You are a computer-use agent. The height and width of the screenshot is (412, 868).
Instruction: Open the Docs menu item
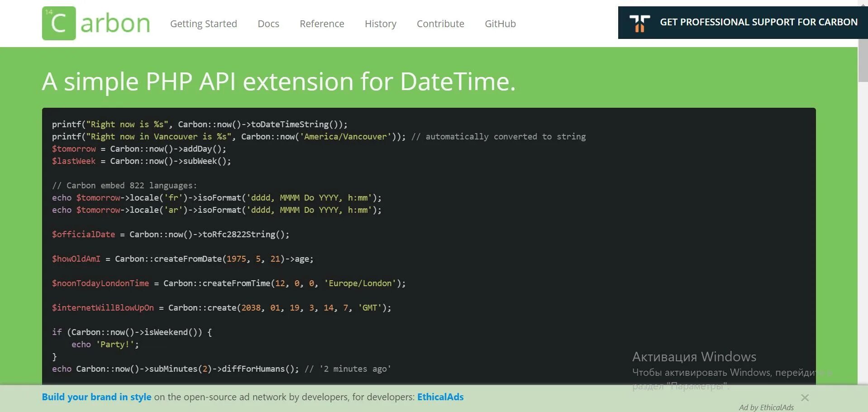coord(268,24)
